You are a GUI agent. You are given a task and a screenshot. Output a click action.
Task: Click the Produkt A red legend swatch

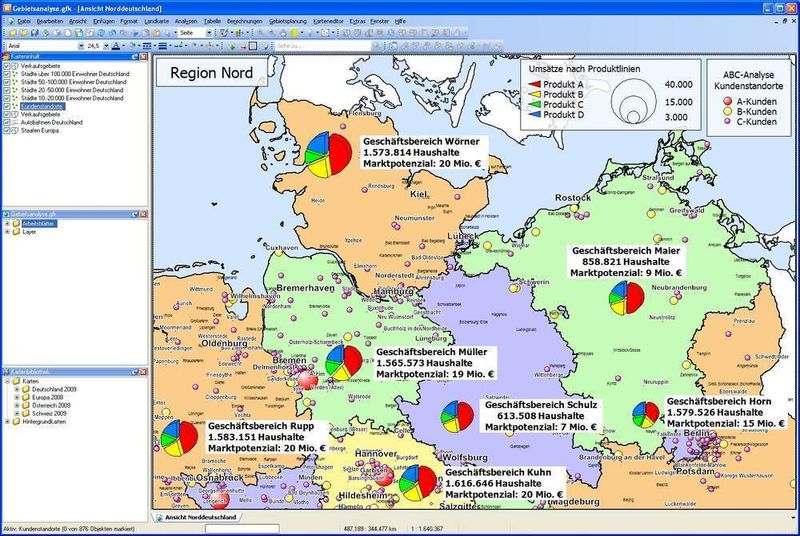534,85
